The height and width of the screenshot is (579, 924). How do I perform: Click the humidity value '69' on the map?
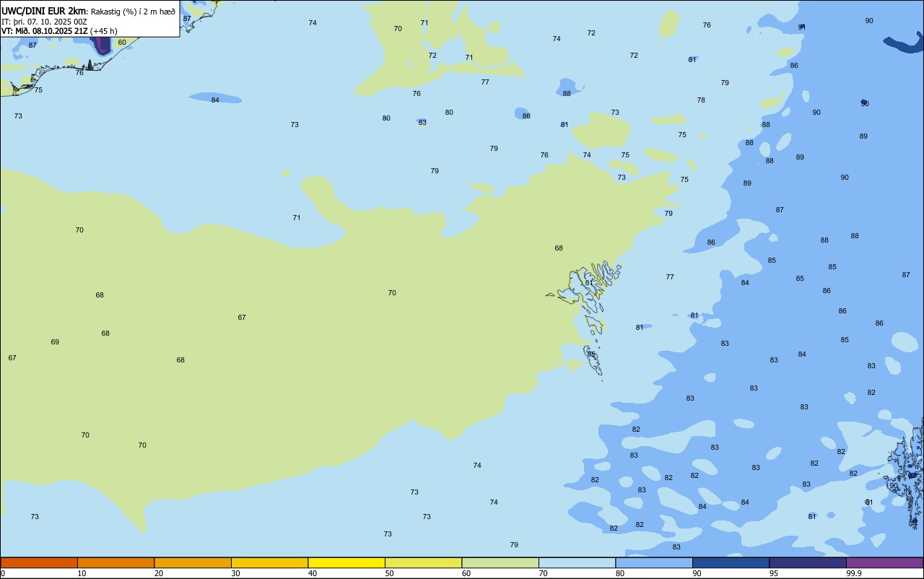(x=55, y=342)
